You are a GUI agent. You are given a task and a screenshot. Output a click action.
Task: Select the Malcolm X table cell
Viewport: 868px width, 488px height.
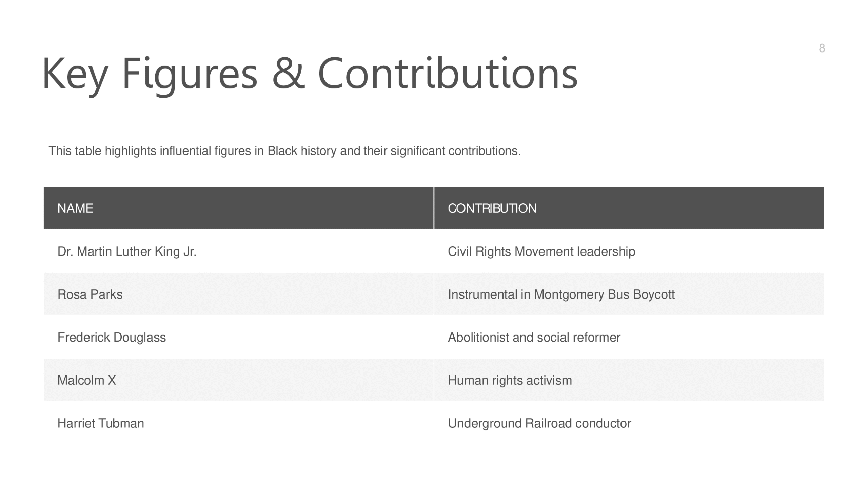tap(86, 380)
